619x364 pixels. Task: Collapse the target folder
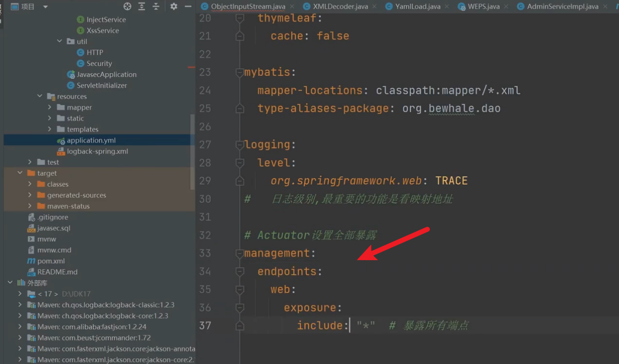tap(20, 173)
